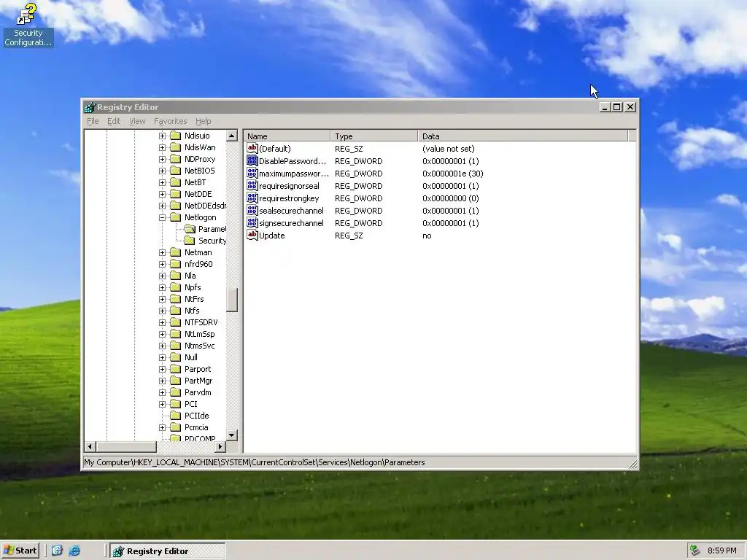Select the requiresignorseal DWORD icon
Image resolution: width=747 pixels, height=560 pixels.
pyautogui.click(x=252, y=186)
